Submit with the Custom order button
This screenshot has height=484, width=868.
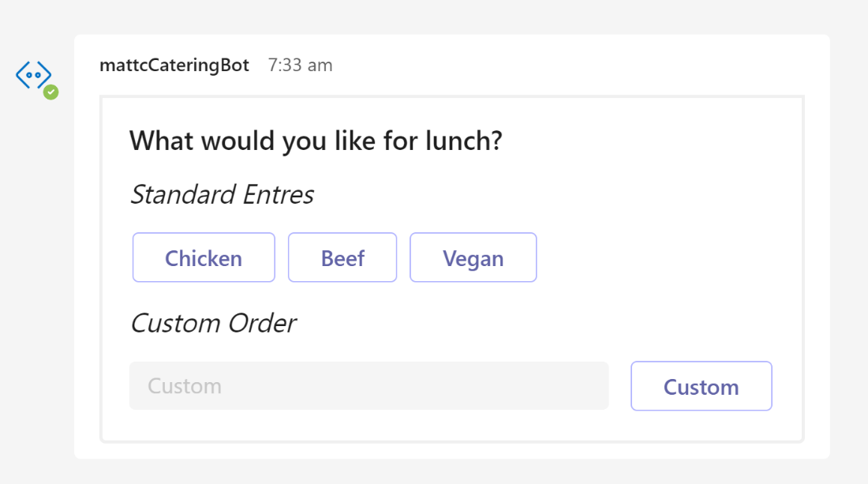701,386
